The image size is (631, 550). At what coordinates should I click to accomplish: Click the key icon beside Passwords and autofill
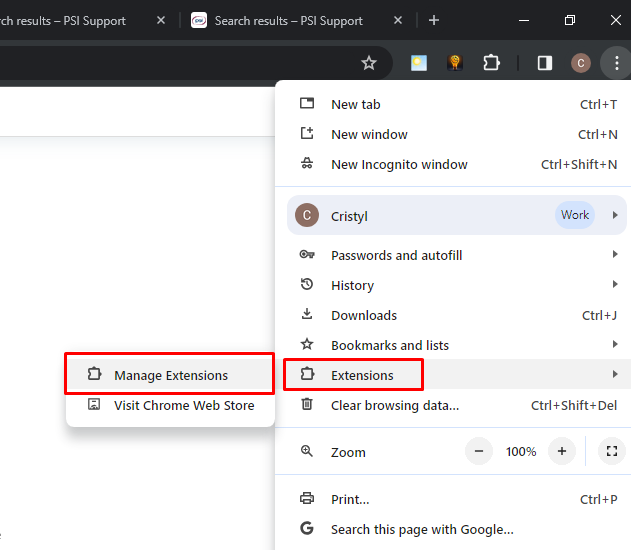pos(307,254)
